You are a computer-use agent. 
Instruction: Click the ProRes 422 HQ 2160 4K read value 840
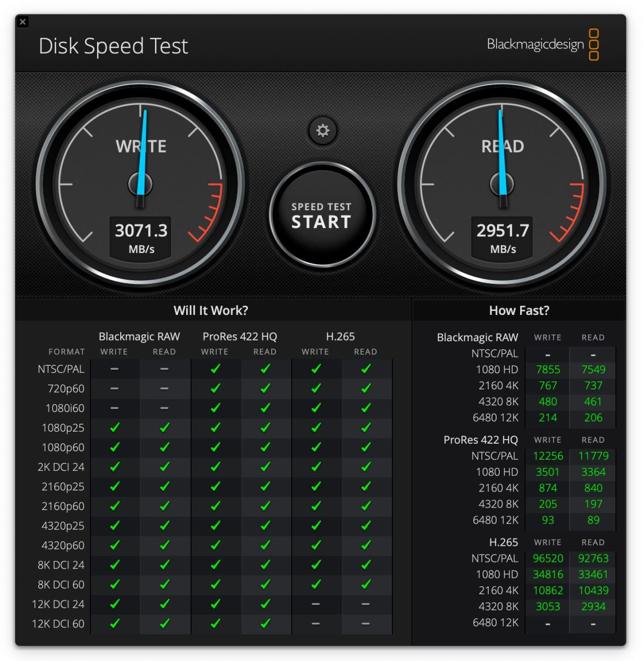[593, 488]
